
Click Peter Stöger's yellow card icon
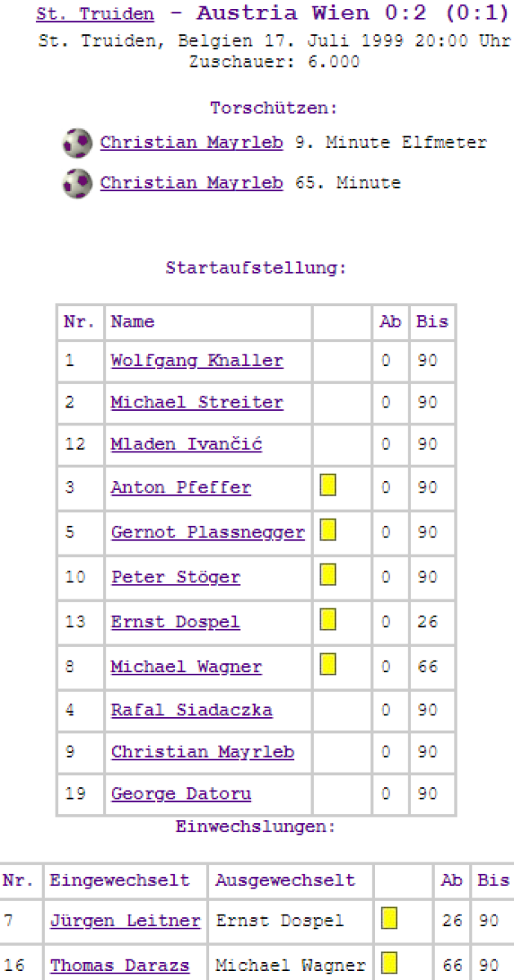coord(328,575)
